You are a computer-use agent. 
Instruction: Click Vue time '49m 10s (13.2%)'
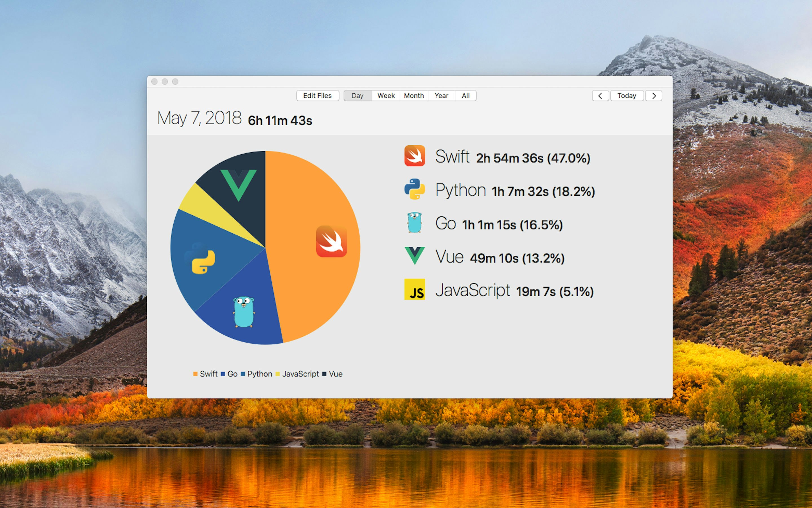click(x=517, y=258)
